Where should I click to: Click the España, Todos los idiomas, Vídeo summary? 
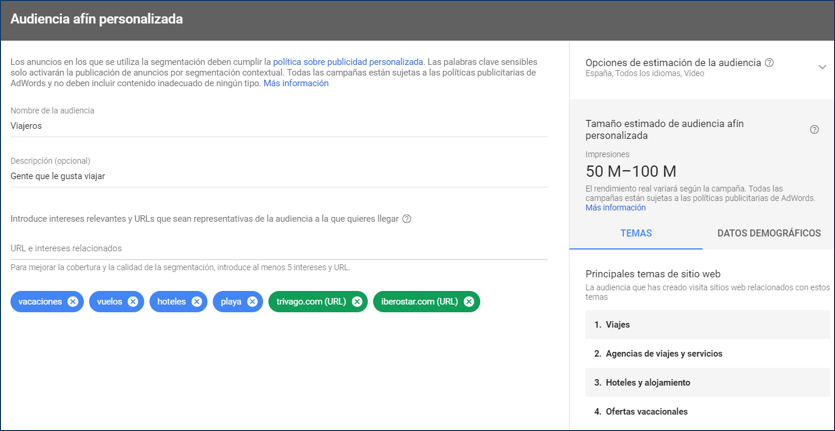pos(644,74)
